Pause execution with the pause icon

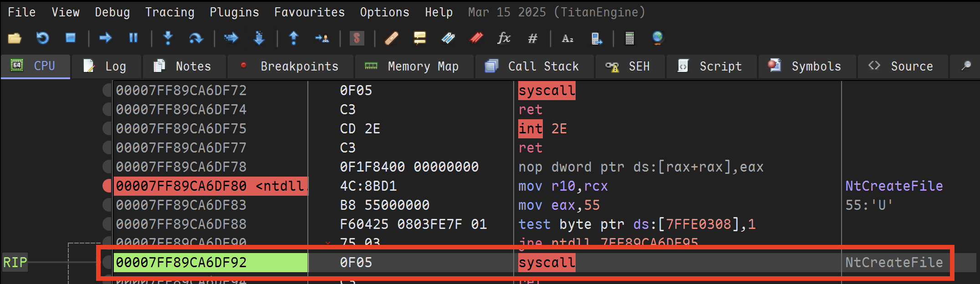tap(133, 38)
